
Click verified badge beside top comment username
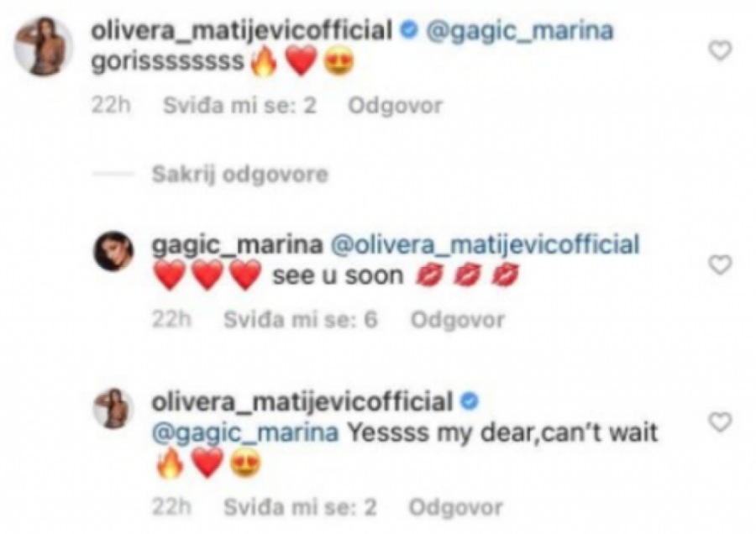tap(409, 30)
